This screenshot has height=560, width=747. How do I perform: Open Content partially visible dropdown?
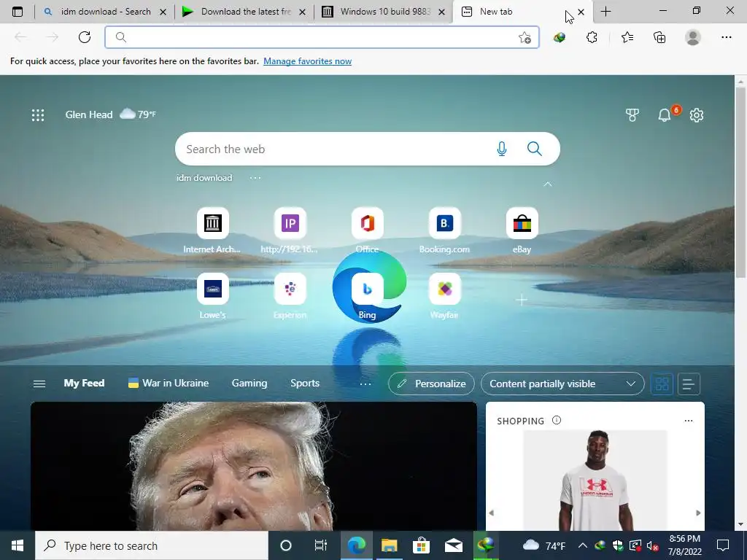pos(562,384)
